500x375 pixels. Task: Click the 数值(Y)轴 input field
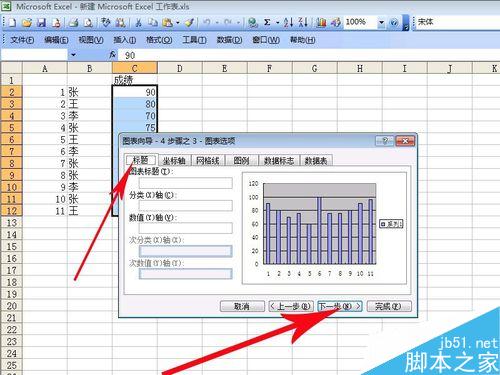pos(186,228)
